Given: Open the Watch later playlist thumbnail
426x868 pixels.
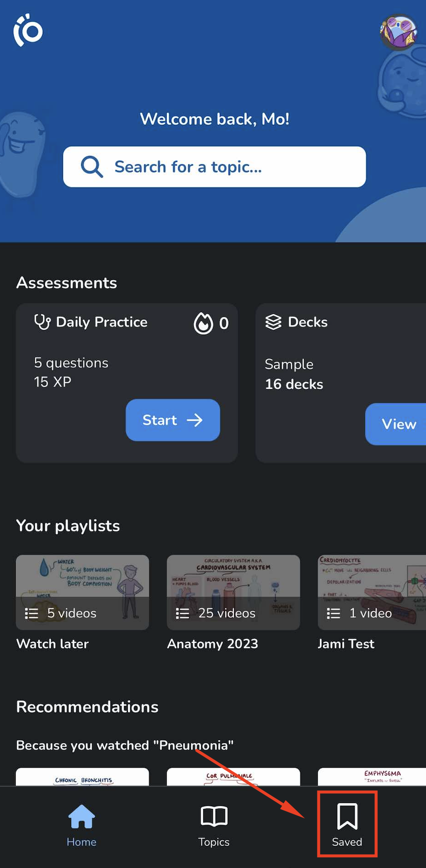Looking at the screenshot, I should [82, 592].
